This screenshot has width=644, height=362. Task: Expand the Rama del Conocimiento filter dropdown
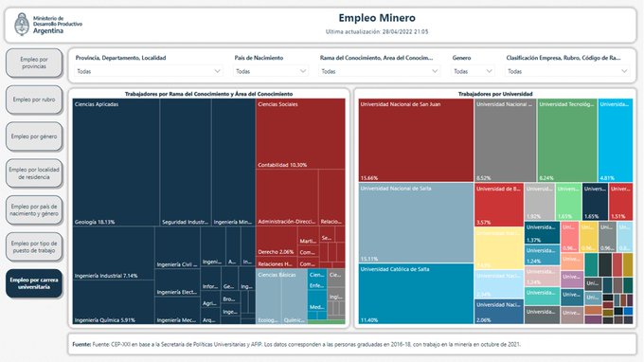[x=379, y=71]
